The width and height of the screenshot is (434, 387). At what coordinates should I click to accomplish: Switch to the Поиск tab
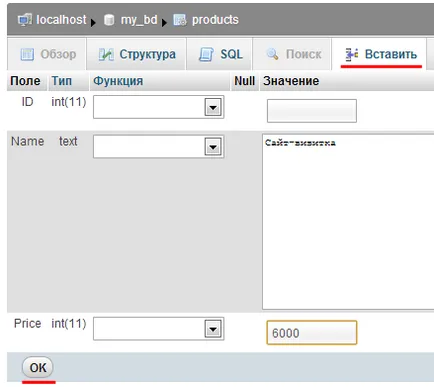pos(292,54)
